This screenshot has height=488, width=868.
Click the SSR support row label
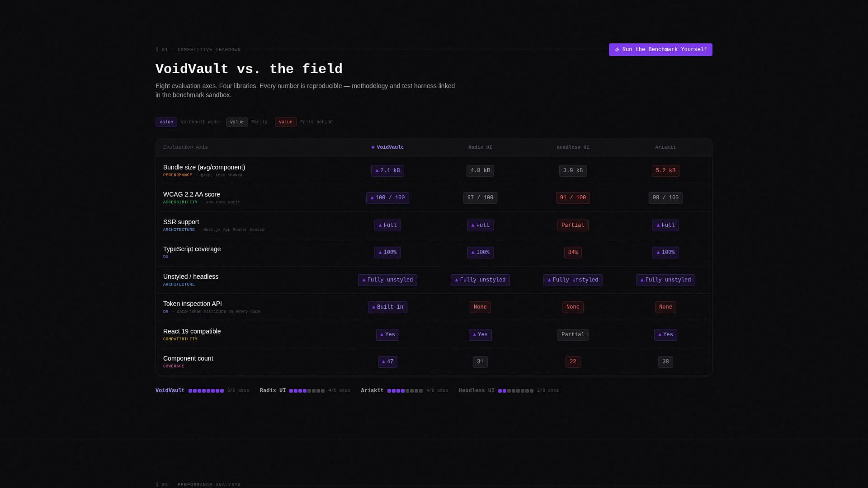pos(181,222)
